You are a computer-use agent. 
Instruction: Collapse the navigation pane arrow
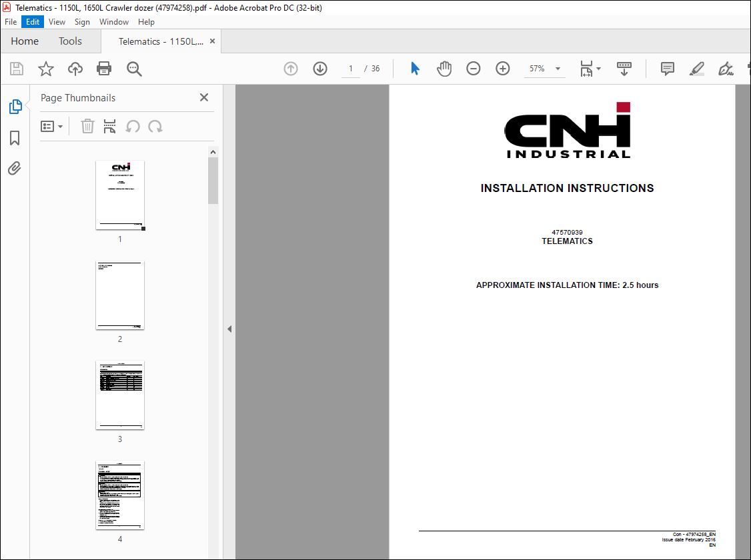pyautogui.click(x=229, y=329)
